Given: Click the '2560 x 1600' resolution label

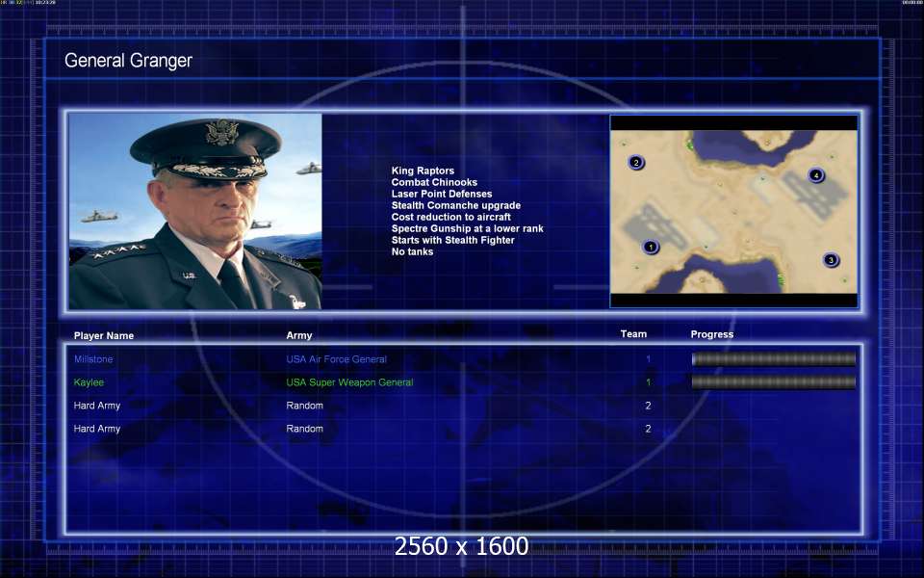Looking at the screenshot, I should point(461,546).
